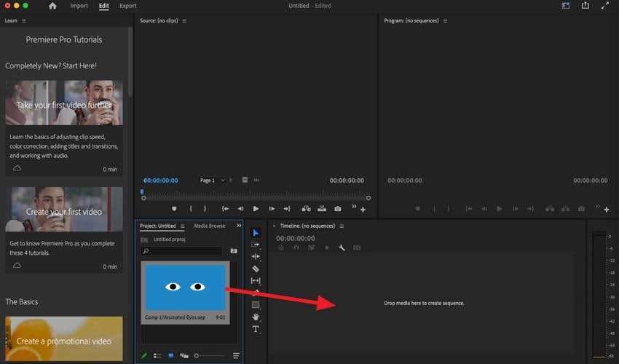Switch to the Edit tab
The height and width of the screenshot is (364, 619).
pos(104,6)
